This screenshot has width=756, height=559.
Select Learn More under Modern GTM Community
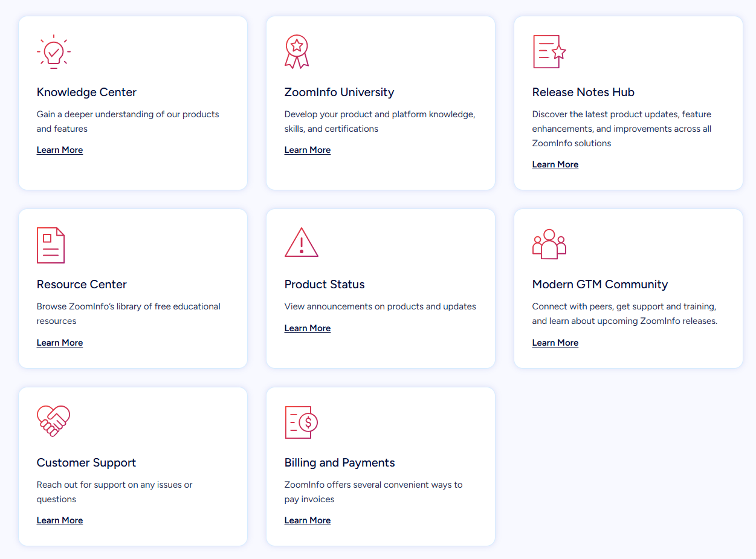click(555, 343)
